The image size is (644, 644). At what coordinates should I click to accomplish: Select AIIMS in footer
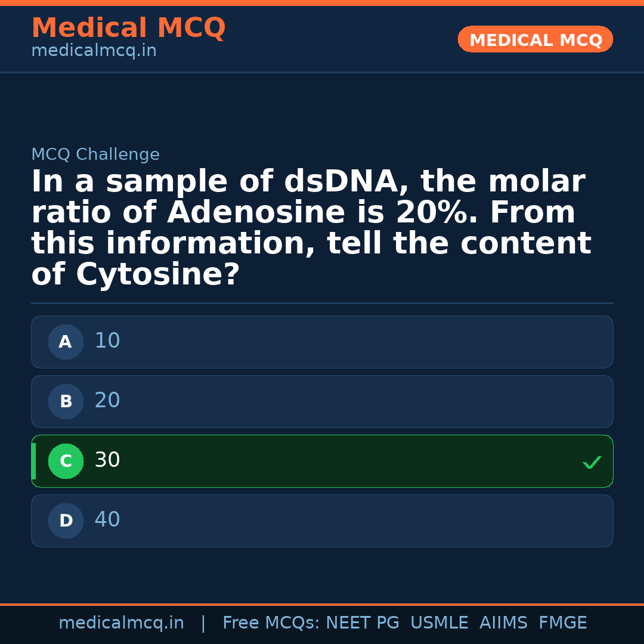pos(503,623)
